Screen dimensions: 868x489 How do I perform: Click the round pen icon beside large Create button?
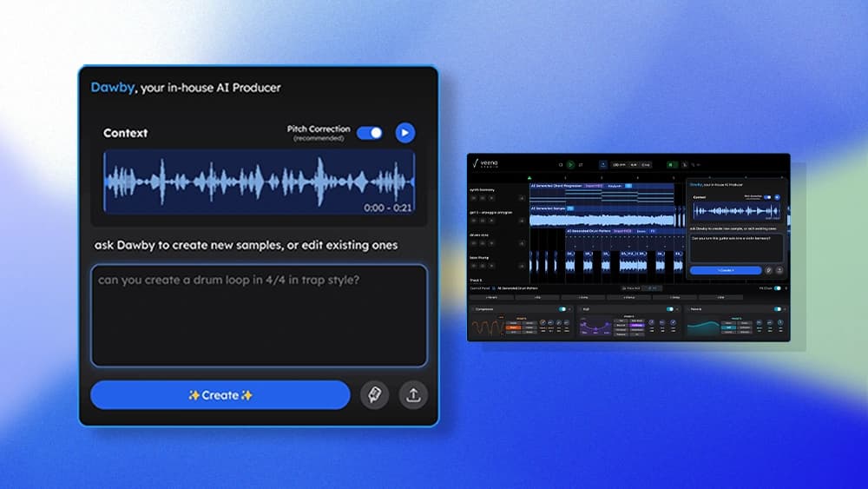coord(375,395)
